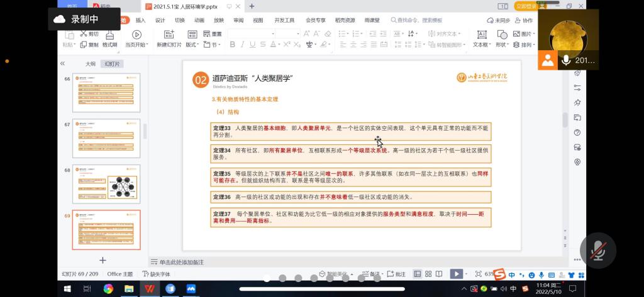Toggle italic text formatting
644x297 pixels.
tap(243, 45)
